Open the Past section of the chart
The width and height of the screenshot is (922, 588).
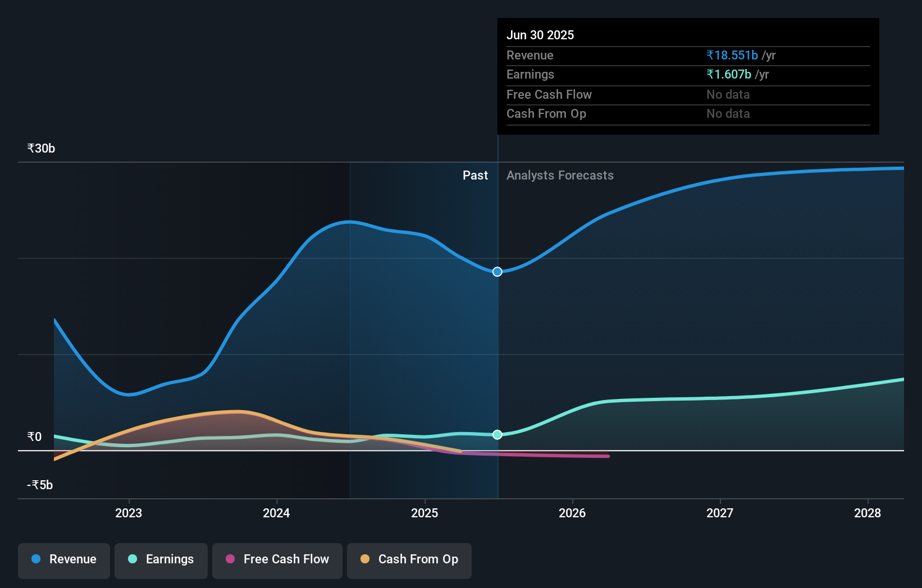click(476, 175)
